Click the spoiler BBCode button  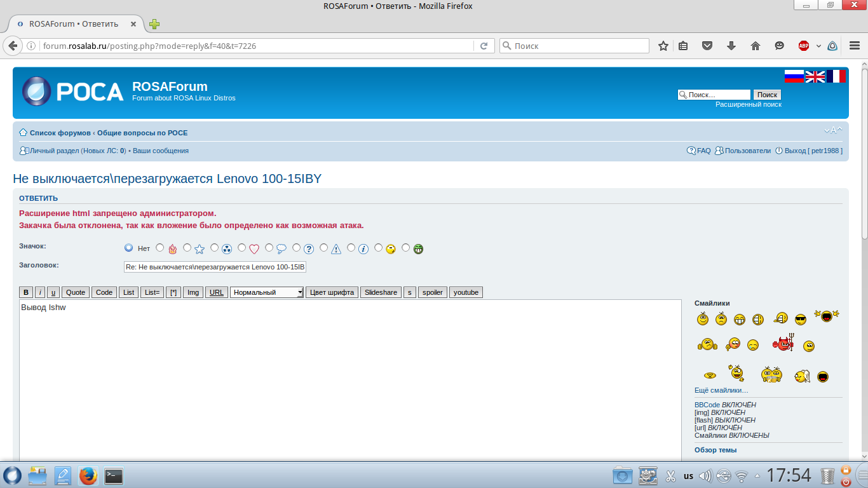point(433,292)
